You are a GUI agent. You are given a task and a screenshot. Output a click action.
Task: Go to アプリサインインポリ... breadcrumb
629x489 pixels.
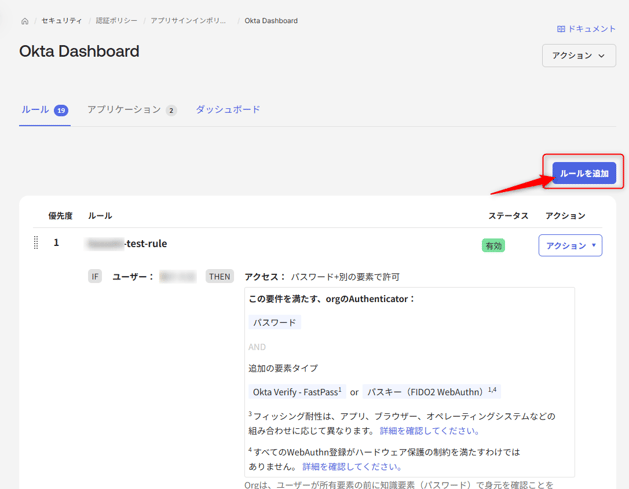pyautogui.click(x=189, y=21)
